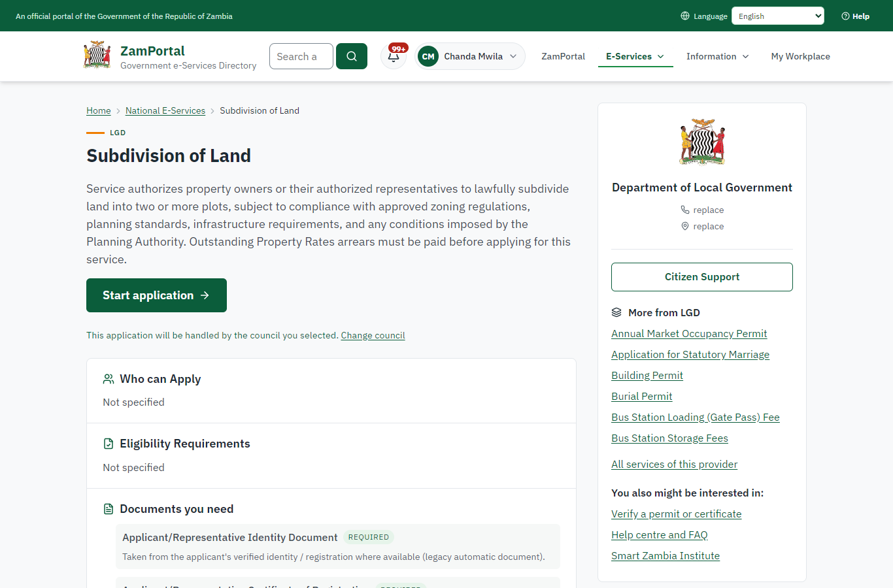The height and width of the screenshot is (588, 893).
Task: Click the location pin icon beside replace
Action: (x=685, y=226)
